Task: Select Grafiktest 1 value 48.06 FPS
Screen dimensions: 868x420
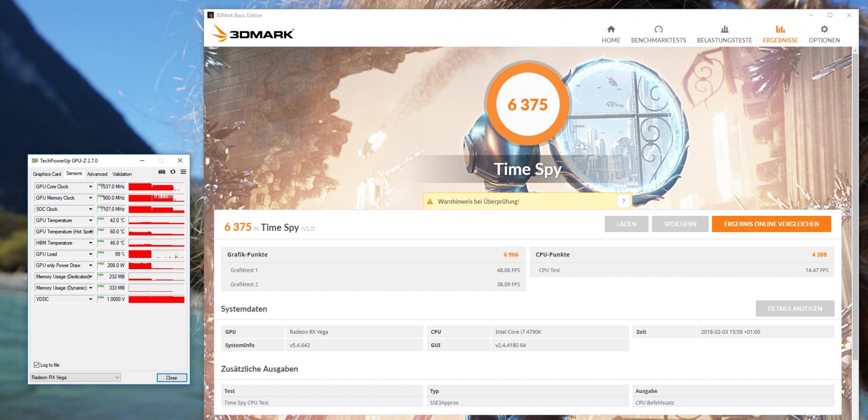Action: pyautogui.click(x=508, y=270)
